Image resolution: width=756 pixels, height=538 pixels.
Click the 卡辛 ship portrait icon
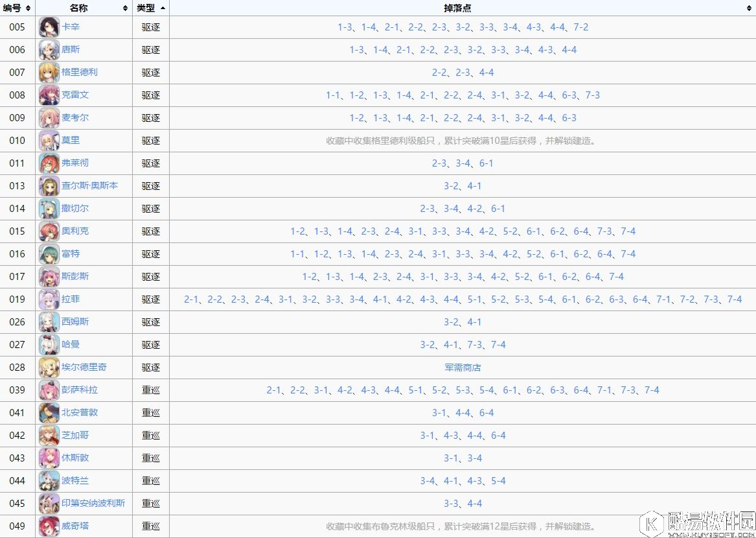pos(49,27)
